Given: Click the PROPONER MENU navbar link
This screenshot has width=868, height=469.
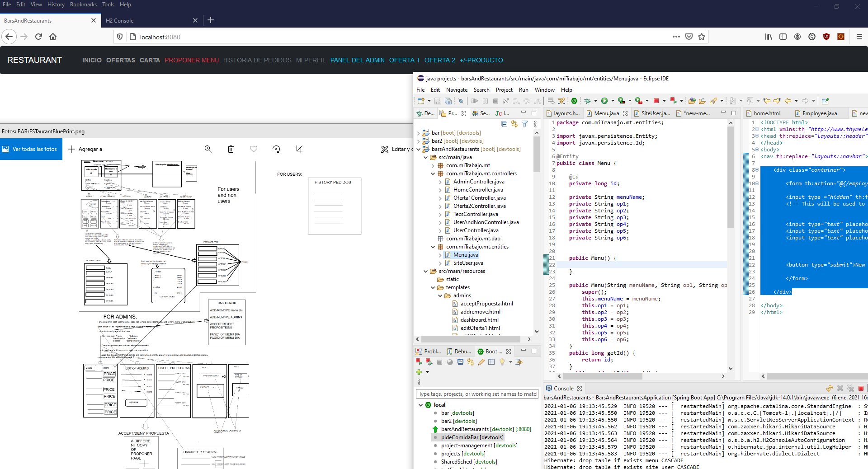Looking at the screenshot, I should click(x=192, y=60).
